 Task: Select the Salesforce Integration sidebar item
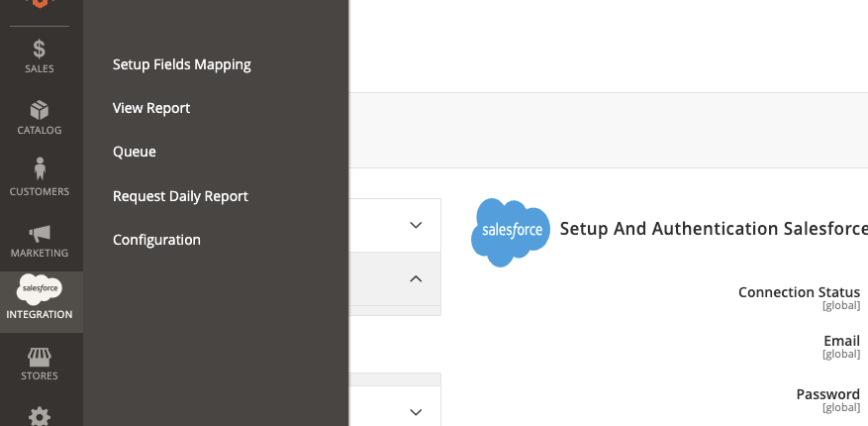click(x=40, y=302)
